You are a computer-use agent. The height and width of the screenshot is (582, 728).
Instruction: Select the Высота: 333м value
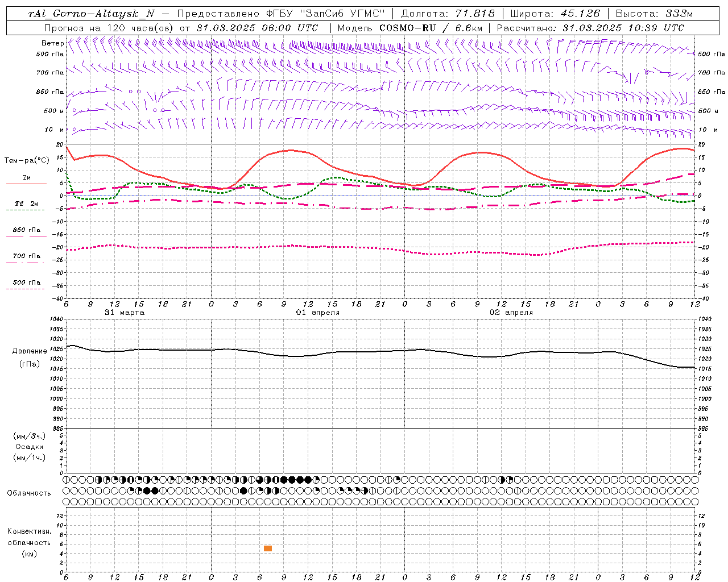pyautogui.click(x=654, y=14)
